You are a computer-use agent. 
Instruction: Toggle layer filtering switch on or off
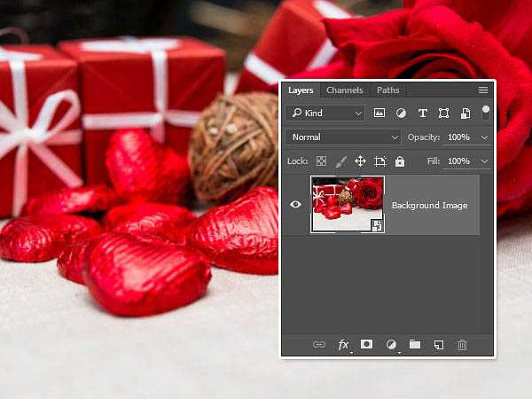coord(485,113)
